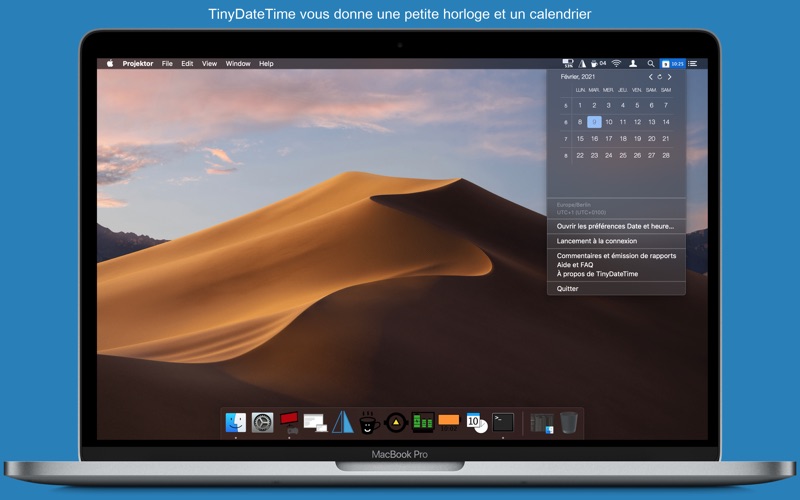Click the user account menu bar icon
Image resolution: width=800 pixels, height=500 pixels.
[x=633, y=63]
